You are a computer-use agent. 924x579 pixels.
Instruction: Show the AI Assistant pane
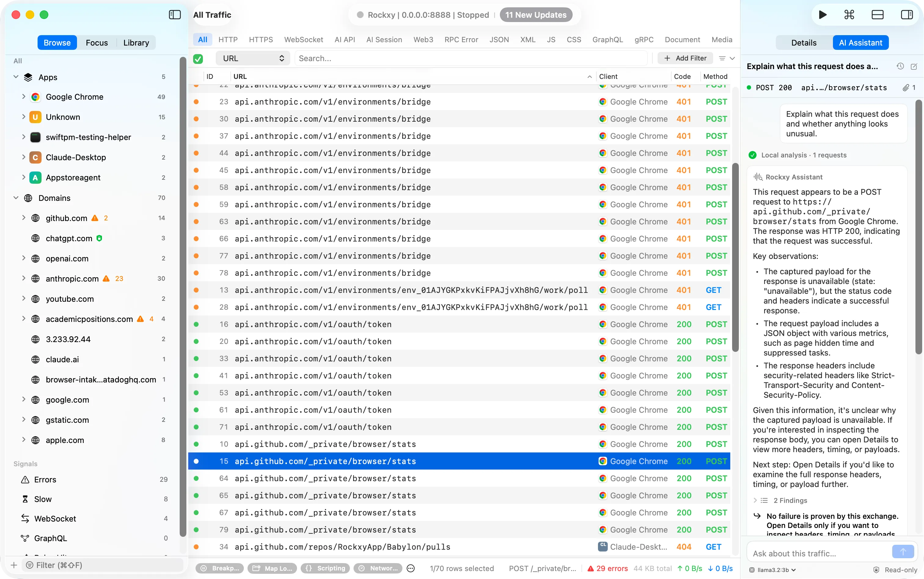pos(860,42)
